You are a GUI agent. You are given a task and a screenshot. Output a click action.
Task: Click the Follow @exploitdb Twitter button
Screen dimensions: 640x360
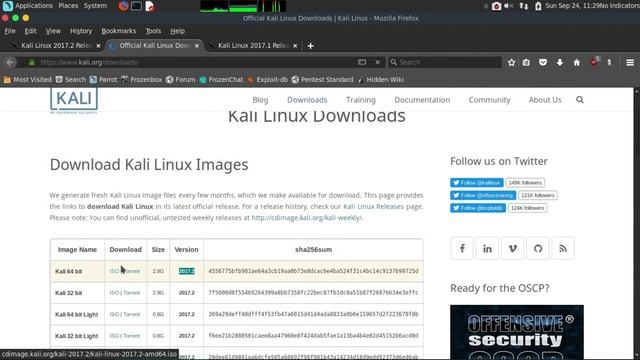pyautogui.click(x=478, y=208)
